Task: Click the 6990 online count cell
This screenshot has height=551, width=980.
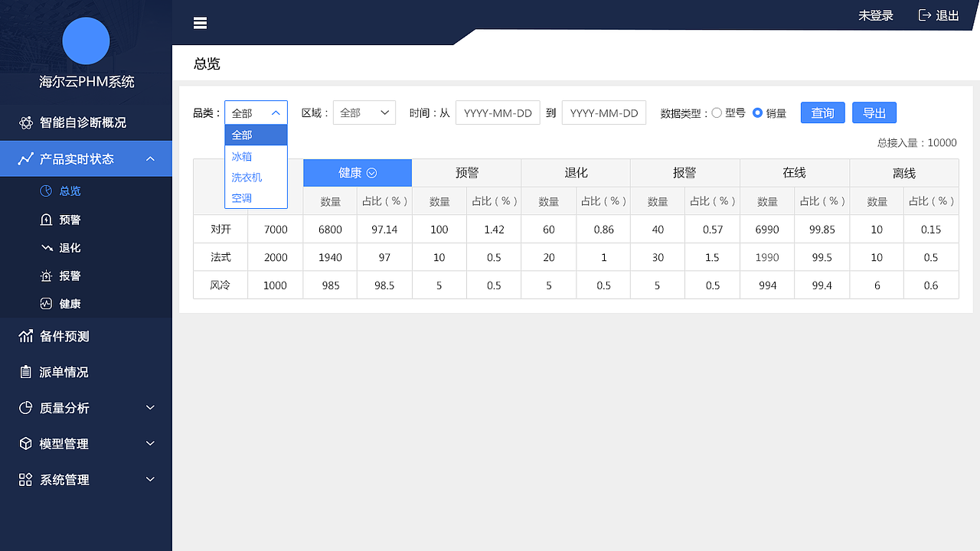Action: pos(767,229)
